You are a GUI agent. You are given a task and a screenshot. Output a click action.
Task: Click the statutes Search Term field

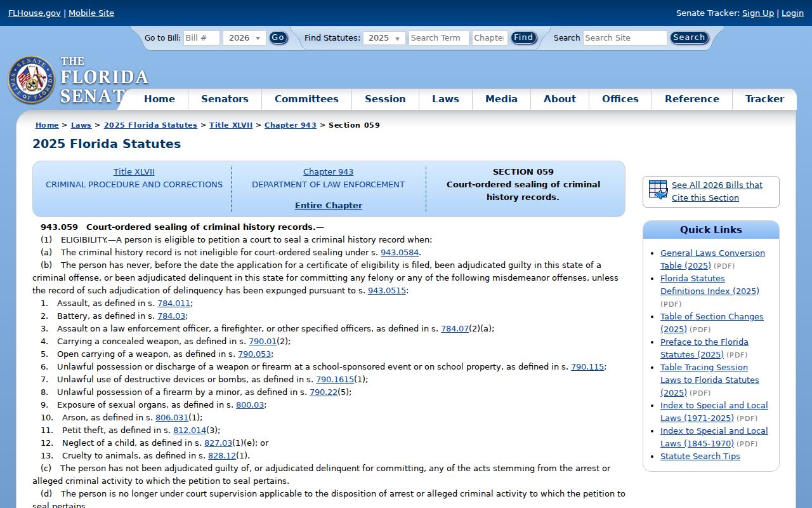(439, 38)
